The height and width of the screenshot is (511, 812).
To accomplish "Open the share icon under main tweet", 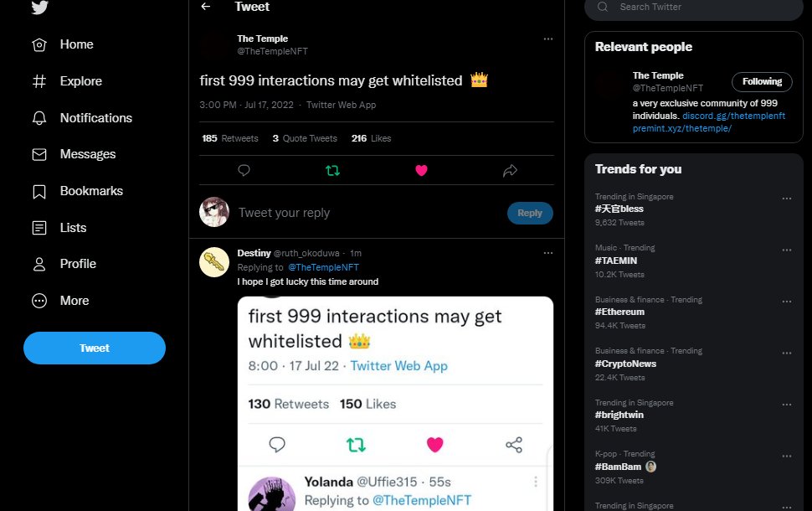I will (x=510, y=170).
